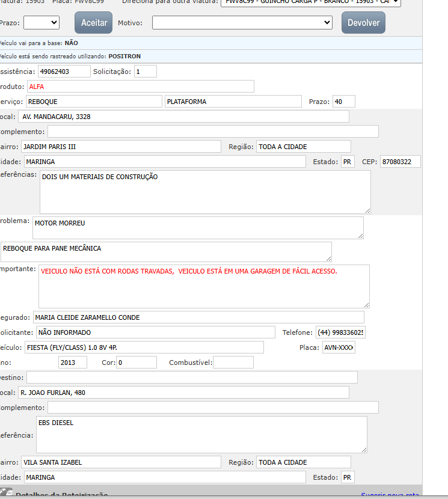Viewport: 448px width, 499px height.
Task: Click the Cor field with value 0
Action: (x=137, y=362)
